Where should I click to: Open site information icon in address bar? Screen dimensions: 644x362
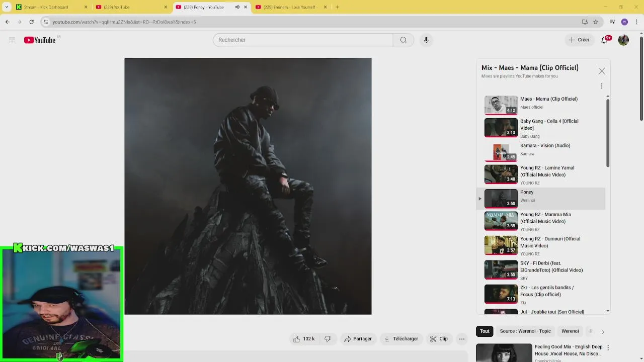point(46,22)
